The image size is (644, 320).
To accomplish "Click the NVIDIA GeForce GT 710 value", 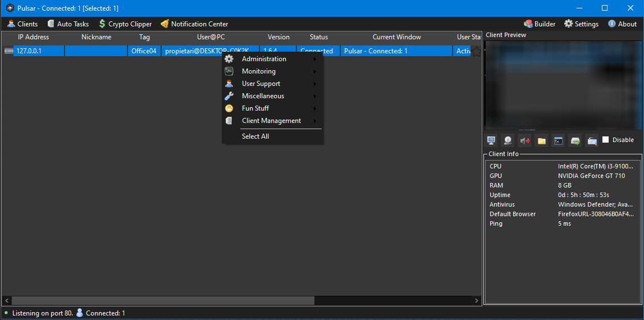I will [591, 176].
